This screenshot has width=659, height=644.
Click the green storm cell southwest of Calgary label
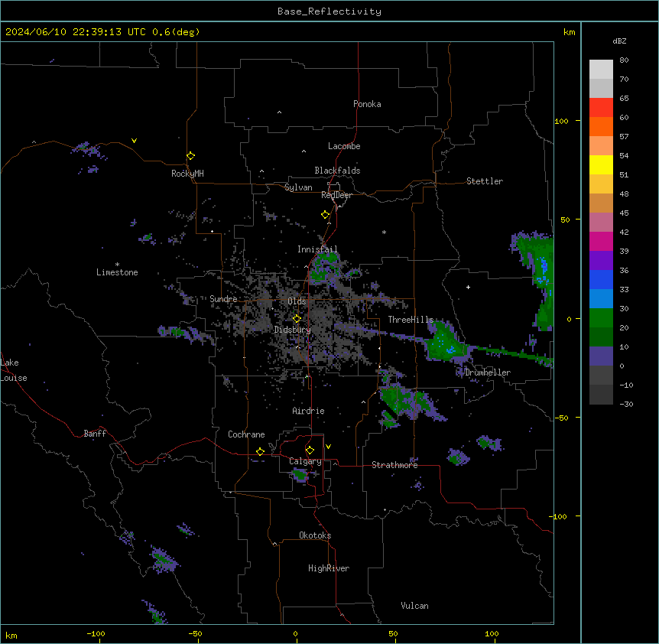pos(300,476)
